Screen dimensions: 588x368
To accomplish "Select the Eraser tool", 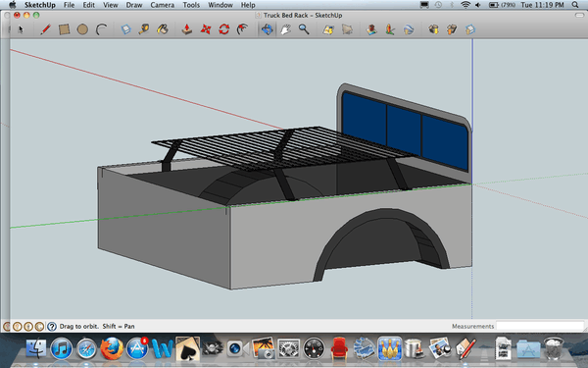I will tap(126, 29).
